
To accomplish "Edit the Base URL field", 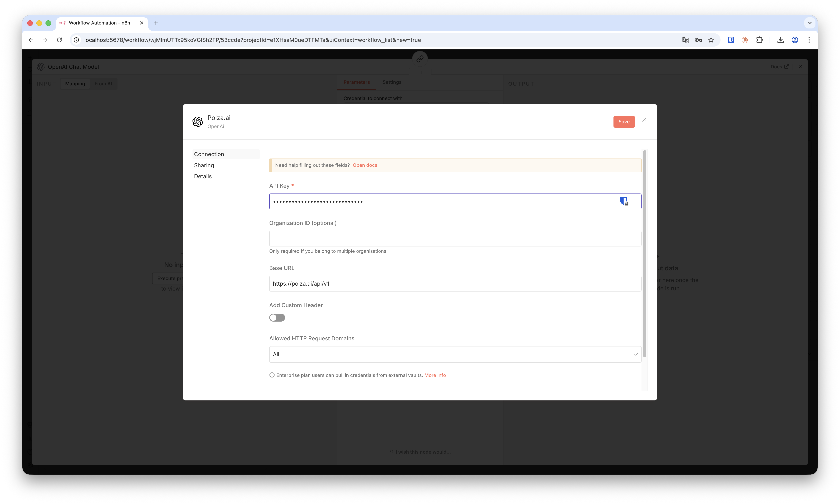I will (455, 284).
